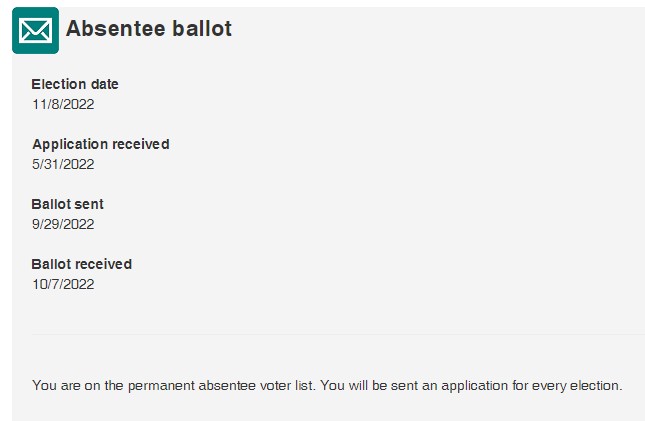The image size is (645, 421).
Task: Click the Application received label
Action: pos(101,144)
